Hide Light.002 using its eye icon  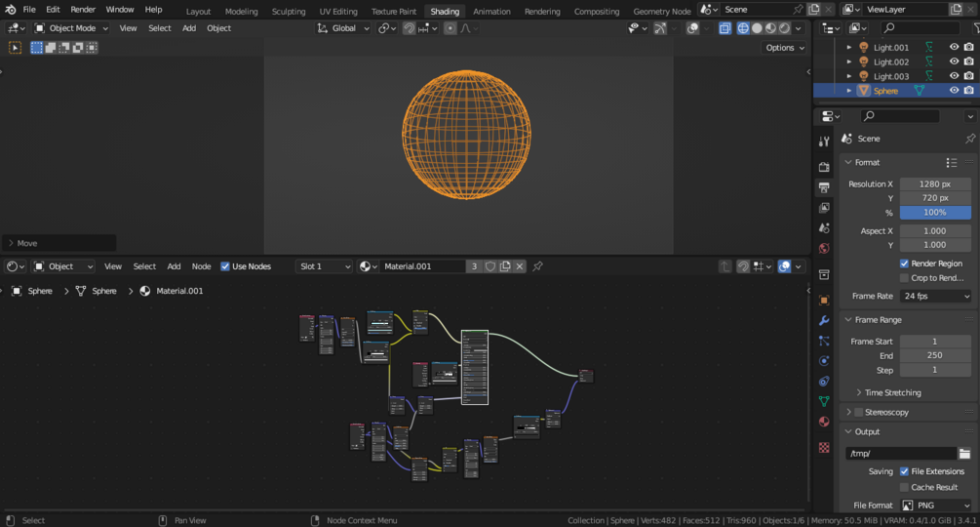[x=954, y=61]
